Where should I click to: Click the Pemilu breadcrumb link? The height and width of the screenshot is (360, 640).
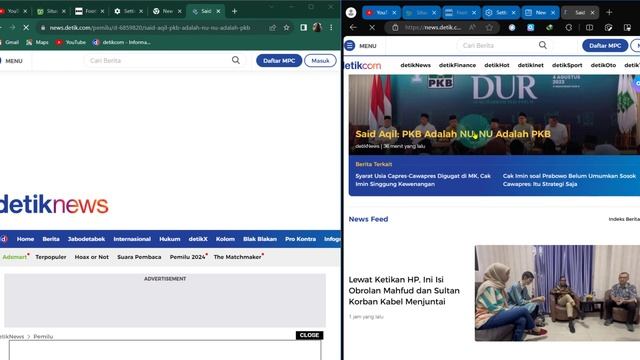43,336
